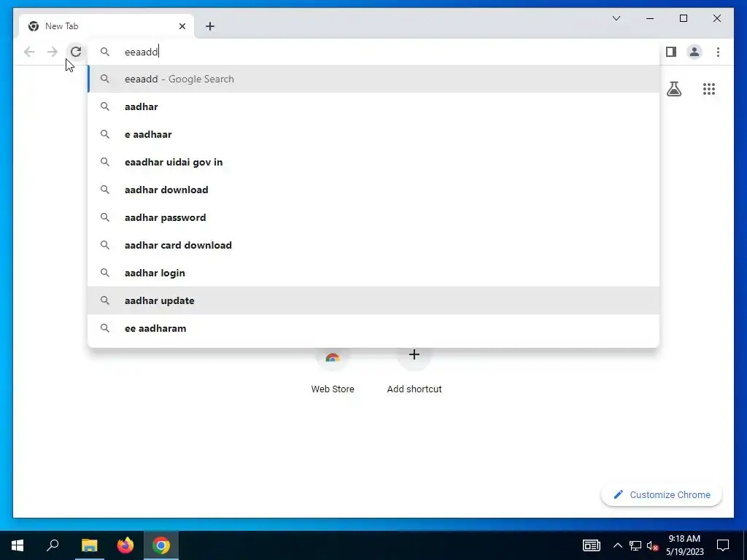This screenshot has height=560, width=747.
Task: Open File Explorer from the taskbar
Action: [89, 545]
